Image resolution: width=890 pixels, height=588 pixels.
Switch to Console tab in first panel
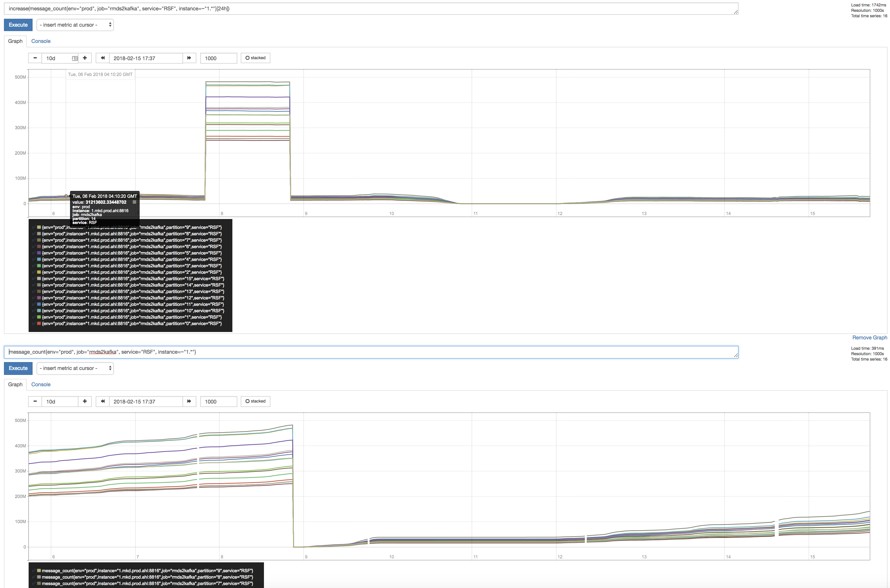pyautogui.click(x=40, y=41)
